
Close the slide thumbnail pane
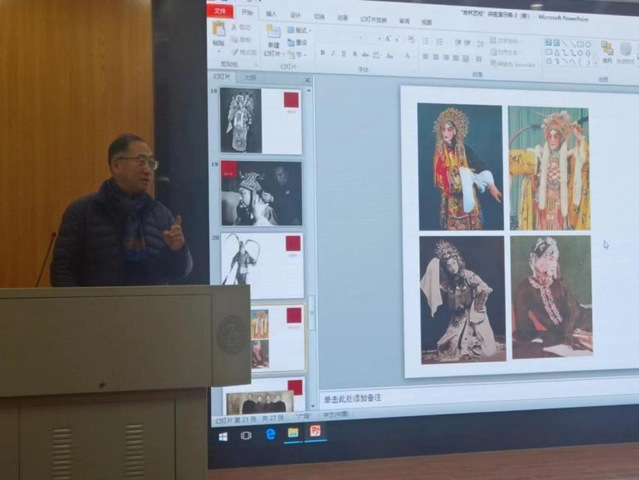(x=307, y=79)
